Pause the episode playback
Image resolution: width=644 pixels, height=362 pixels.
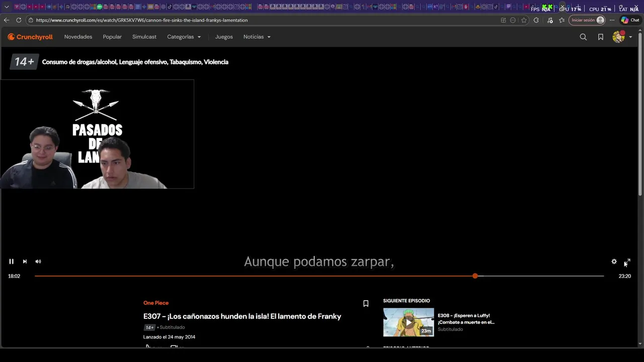(x=11, y=261)
